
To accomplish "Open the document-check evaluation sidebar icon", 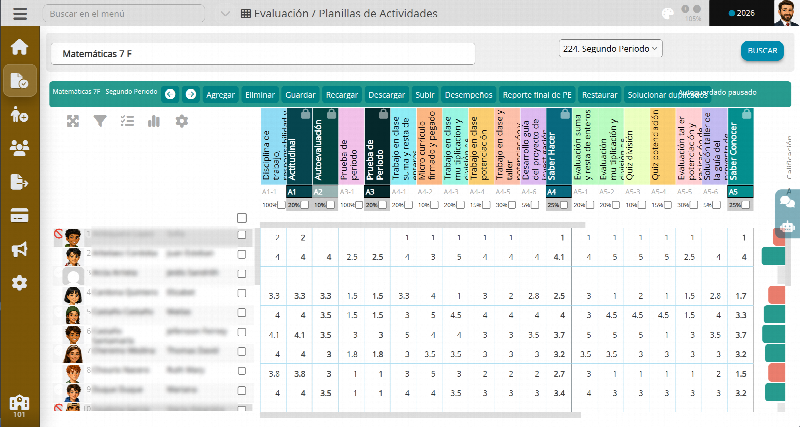I will (x=19, y=81).
